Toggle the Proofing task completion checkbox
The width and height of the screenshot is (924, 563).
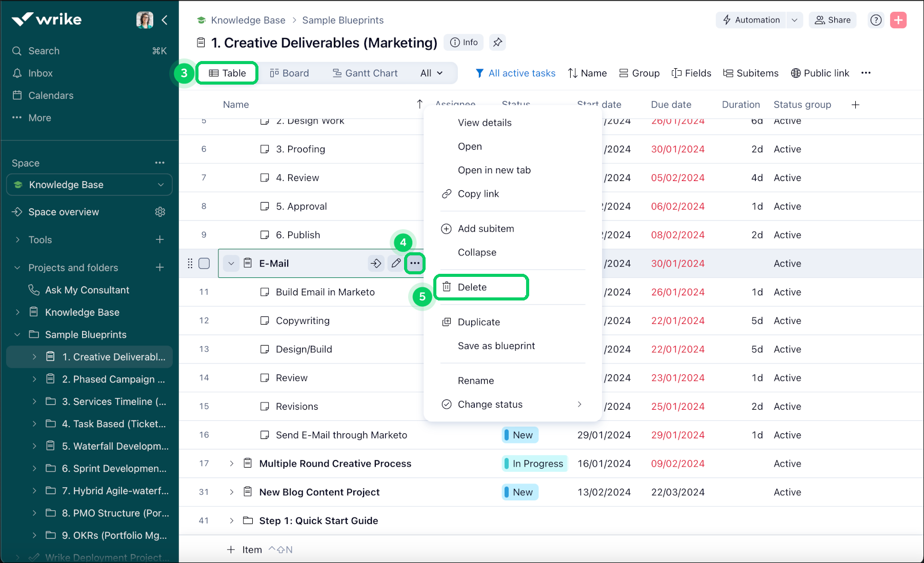[265, 149]
